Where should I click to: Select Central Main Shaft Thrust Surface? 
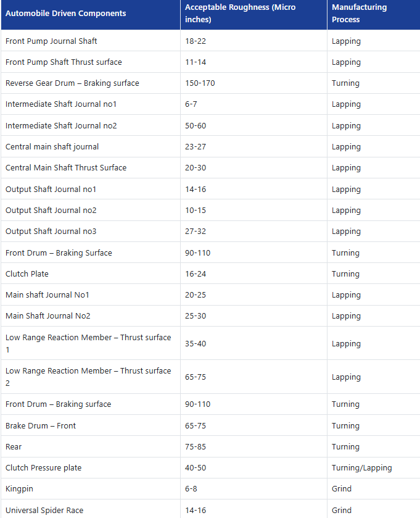(x=66, y=168)
